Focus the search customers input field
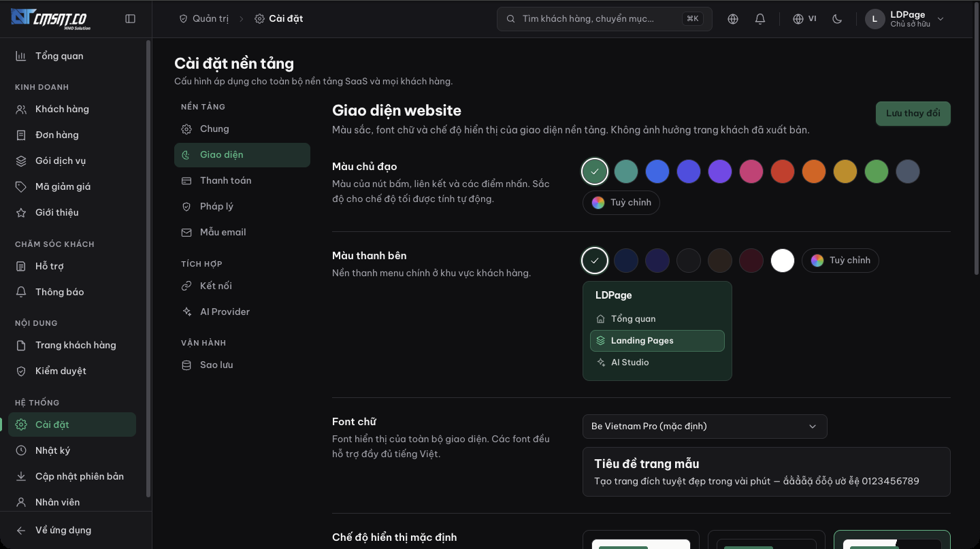The width and height of the screenshot is (980, 549). 605,19
